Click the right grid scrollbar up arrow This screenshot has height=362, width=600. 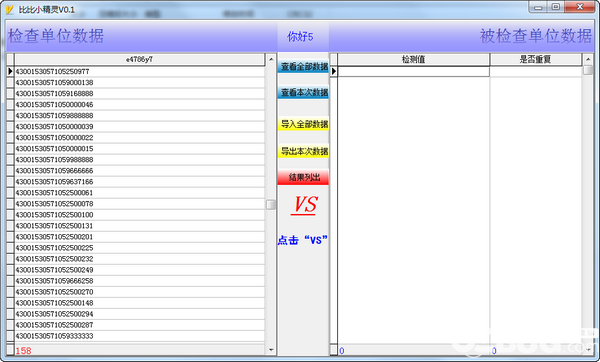[588, 59]
